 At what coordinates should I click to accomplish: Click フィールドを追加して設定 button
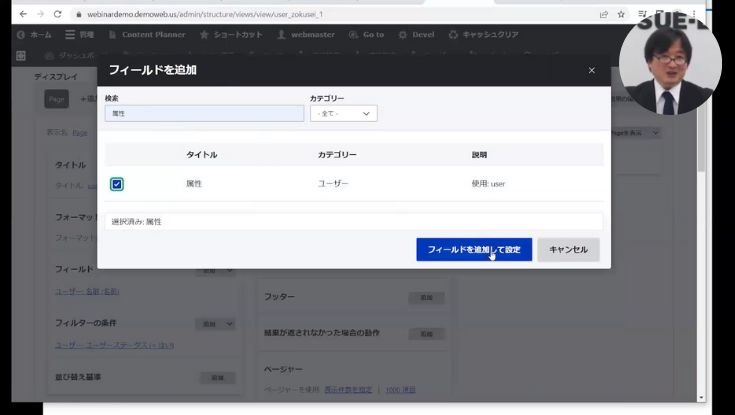[x=474, y=249]
